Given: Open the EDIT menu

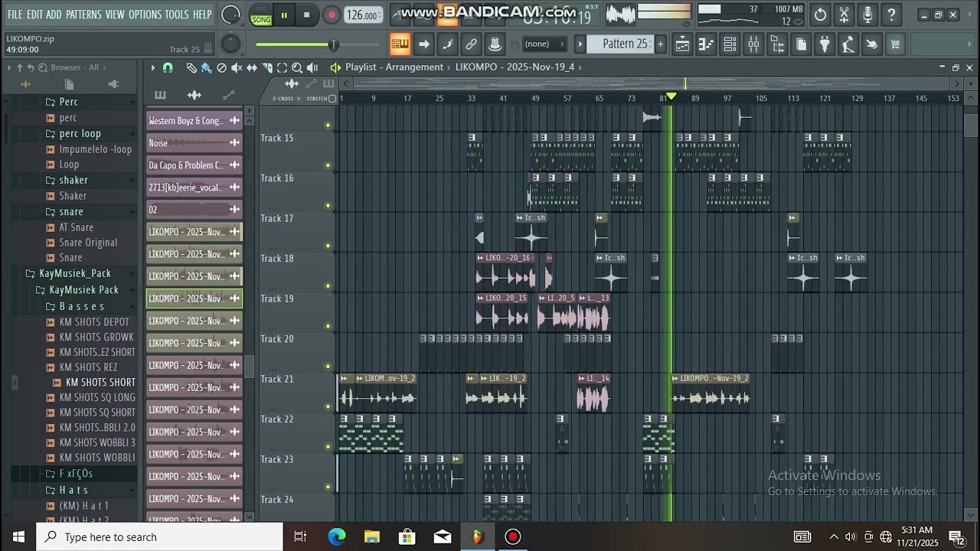Looking at the screenshot, I should pyautogui.click(x=34, y=15).
